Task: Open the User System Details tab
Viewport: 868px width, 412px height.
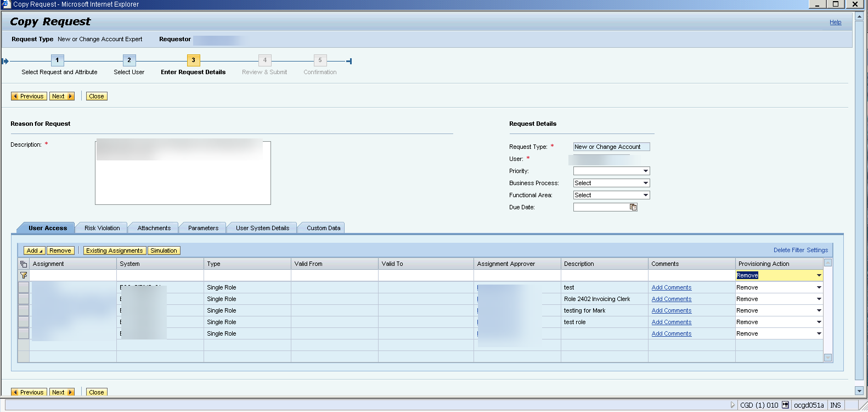Action: (262, 228)
